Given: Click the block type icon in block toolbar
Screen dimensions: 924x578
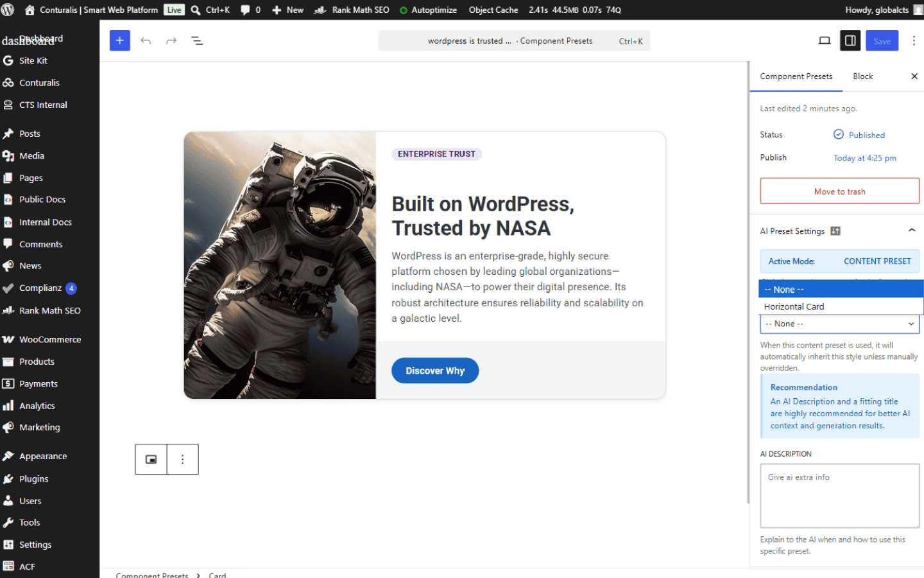Looking at the screenshot, I should point(151,459).
